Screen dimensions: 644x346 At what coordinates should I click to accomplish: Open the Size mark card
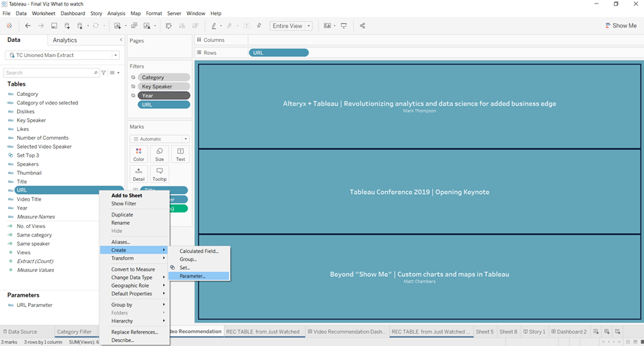pyautogui.click(x=159, y=154)
